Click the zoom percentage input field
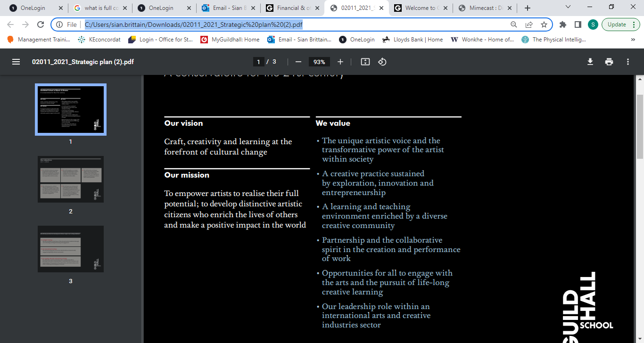Image resolution: width=644 pixels, height=343 pixels. [x=319, y=62]
